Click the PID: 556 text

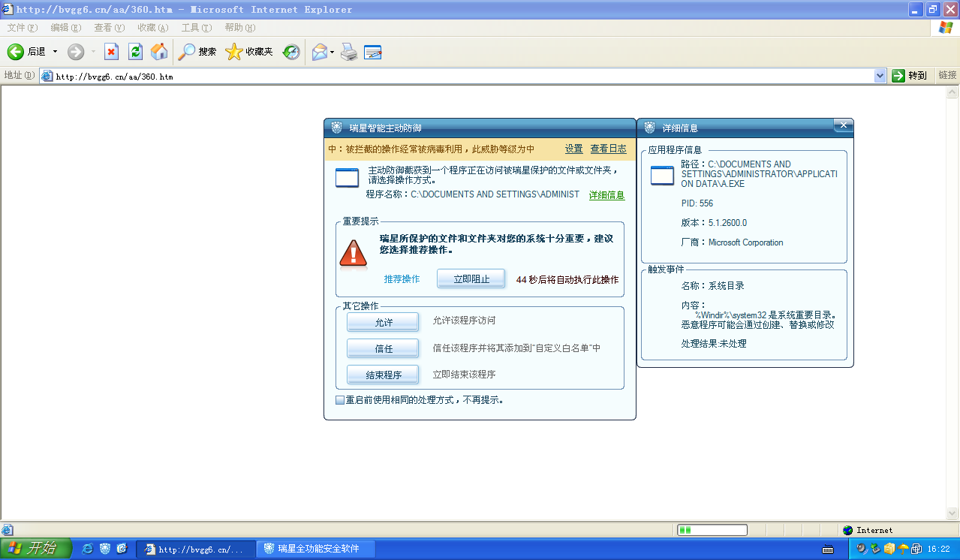(697, 203)
